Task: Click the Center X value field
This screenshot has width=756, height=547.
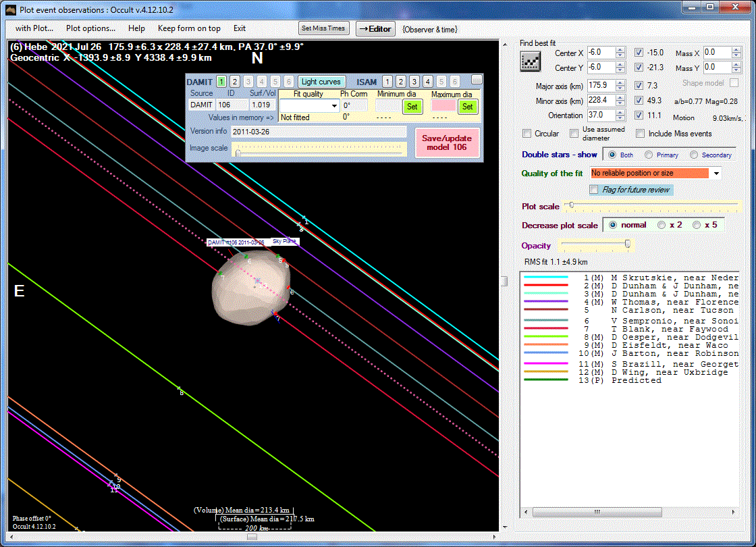Action: [x=601, y=53]
